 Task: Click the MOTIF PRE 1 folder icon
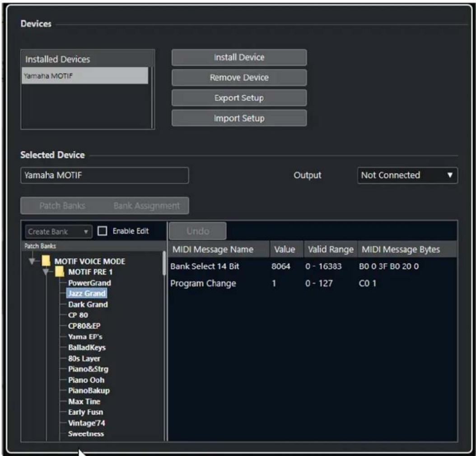(60, 272)
